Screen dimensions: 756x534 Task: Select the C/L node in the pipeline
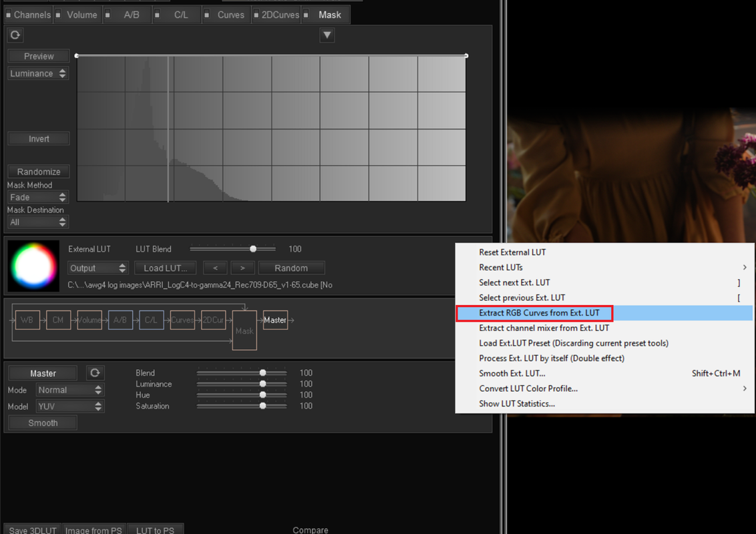[x=152, y=320]
